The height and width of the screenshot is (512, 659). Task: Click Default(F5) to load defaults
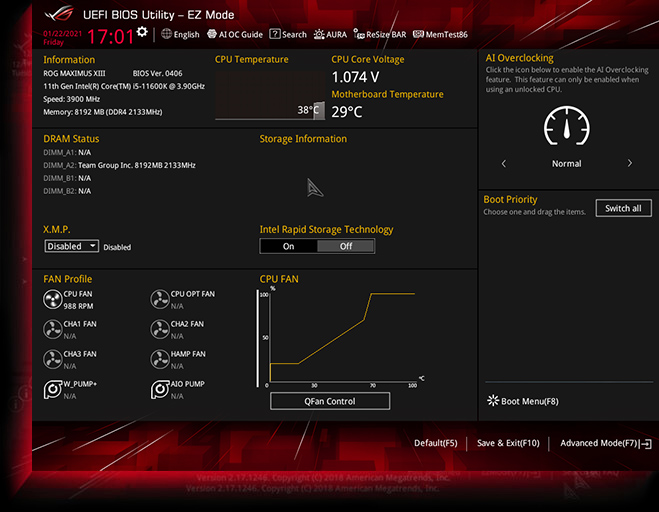click(x=436, y=443)
